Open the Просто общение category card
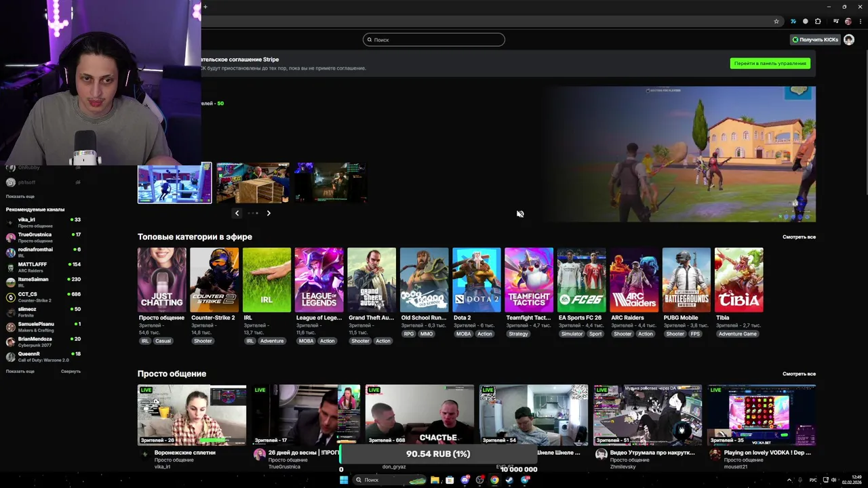 (x=161, y=280)
